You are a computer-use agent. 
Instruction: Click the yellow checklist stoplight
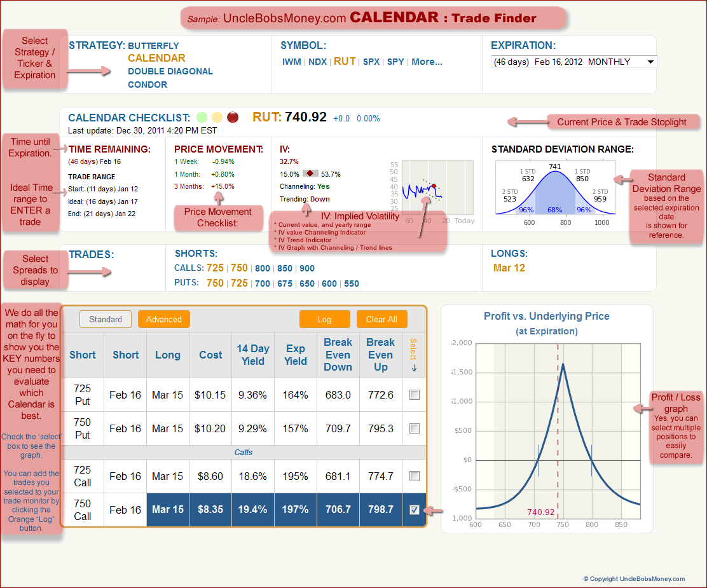tap(217, 117)
